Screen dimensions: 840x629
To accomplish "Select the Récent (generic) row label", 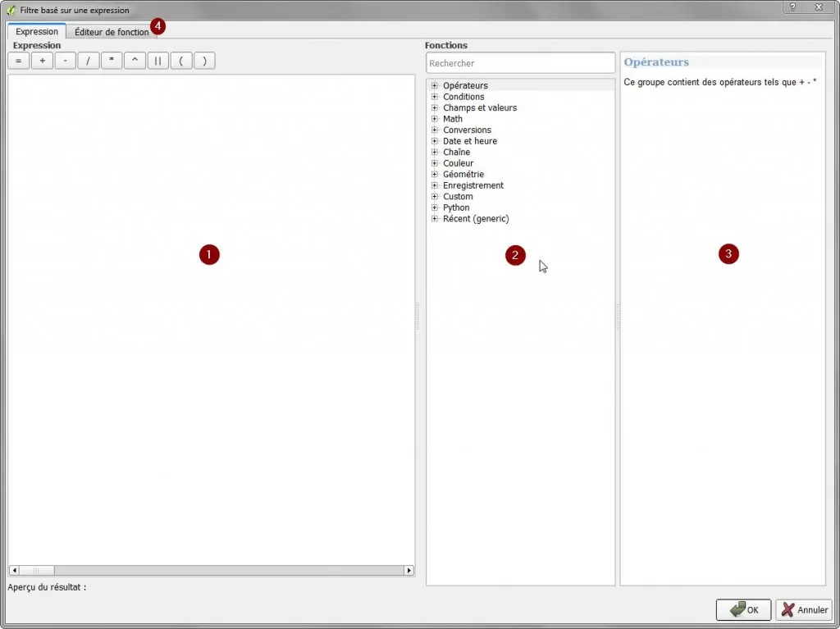I will 476,219.
